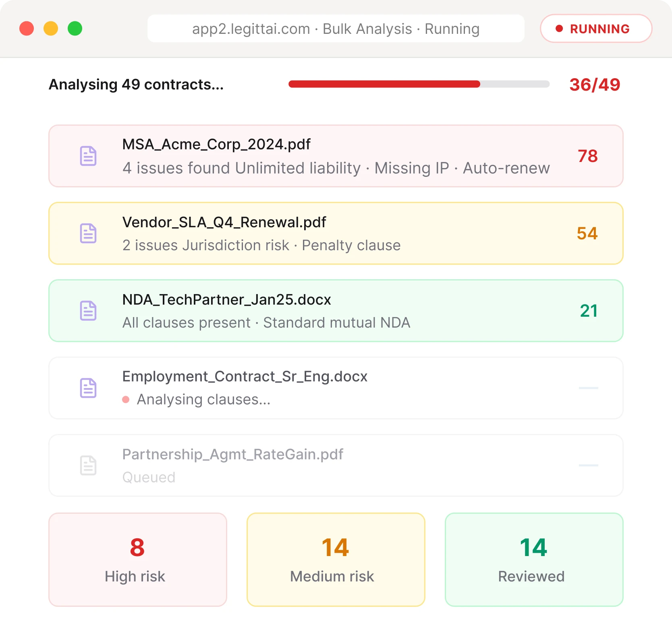Click the Vendor_SLA_Q4_Renewal.pdf file icon
Screen dimensions: 672x631
click(88, 233)
